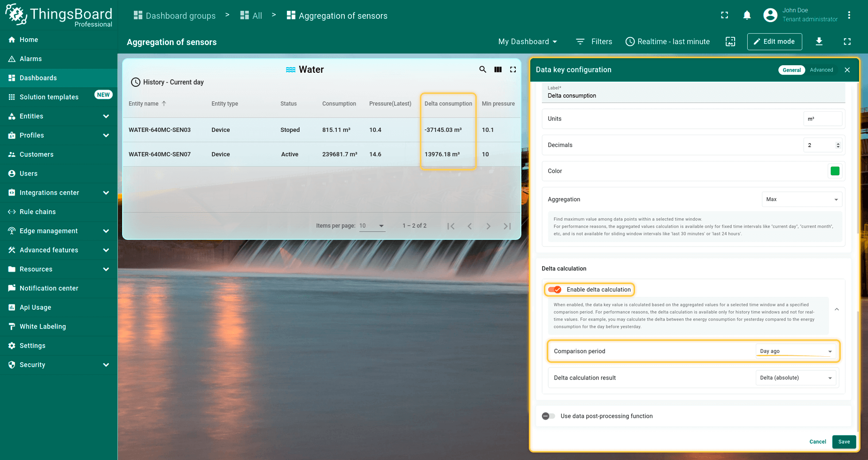Toggle Use data post-processing function switch
Screen dimensions: 868x460
coord(548,416)
